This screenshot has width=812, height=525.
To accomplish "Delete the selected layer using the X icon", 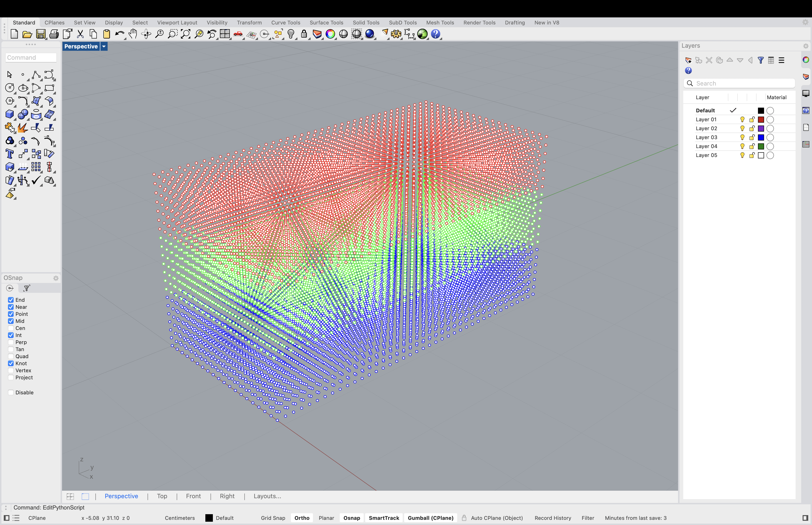I will 709,60.
